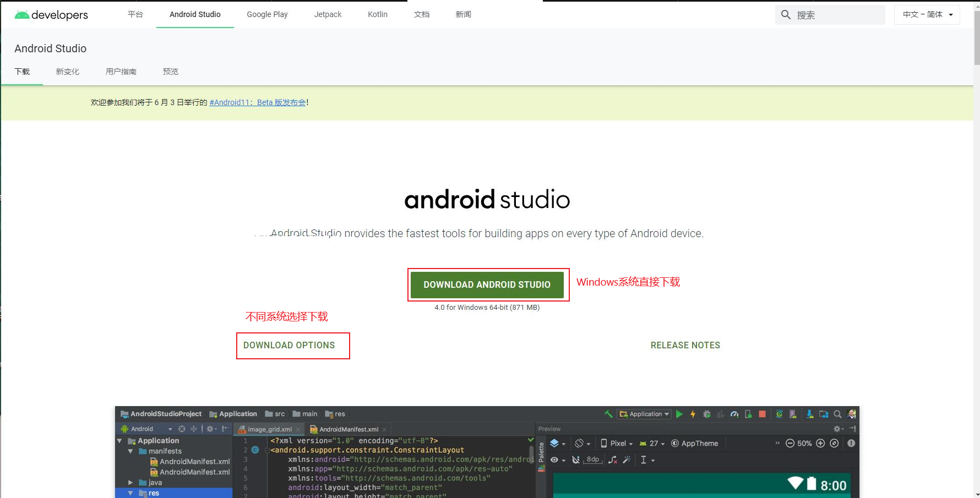This screenshot has height=498, width=980.
Task: Click the Clear constraints icon
Action: 613,460
